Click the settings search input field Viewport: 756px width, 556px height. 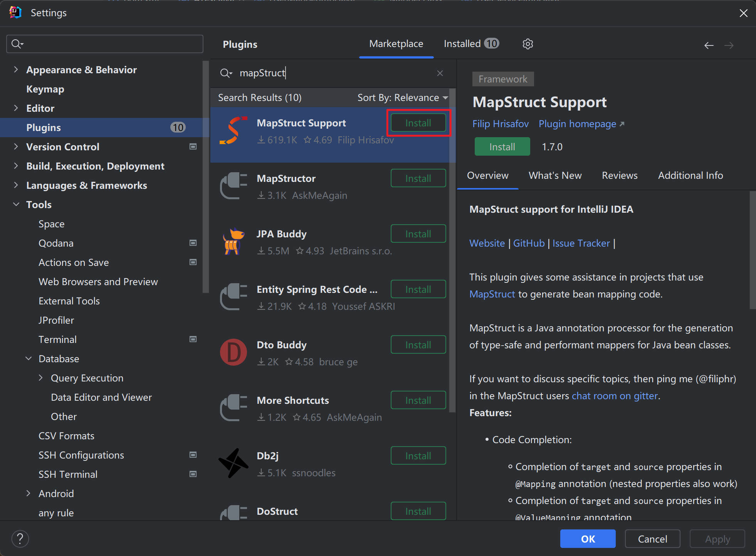pyautogui.click(x=112, y=44)
